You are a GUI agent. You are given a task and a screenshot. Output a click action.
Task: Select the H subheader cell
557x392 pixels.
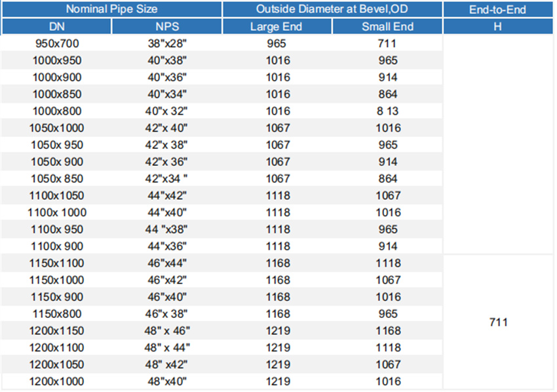[498, 27]
